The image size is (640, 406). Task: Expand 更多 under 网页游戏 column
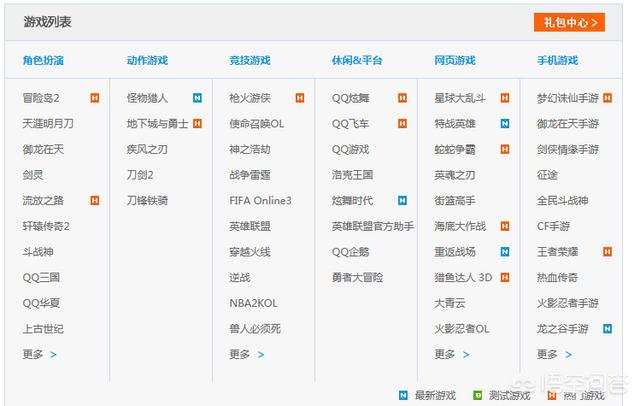(x=451, y=354)
